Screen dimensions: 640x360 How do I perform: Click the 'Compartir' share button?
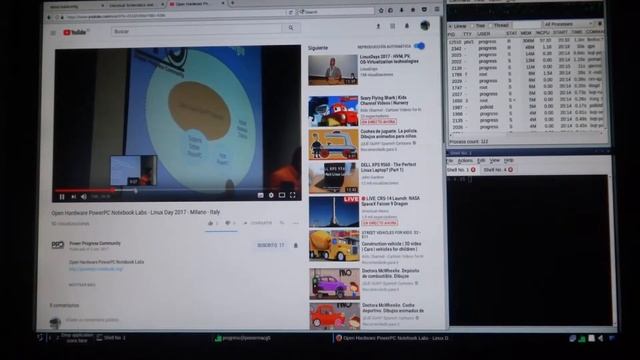(x=258, y=223)
